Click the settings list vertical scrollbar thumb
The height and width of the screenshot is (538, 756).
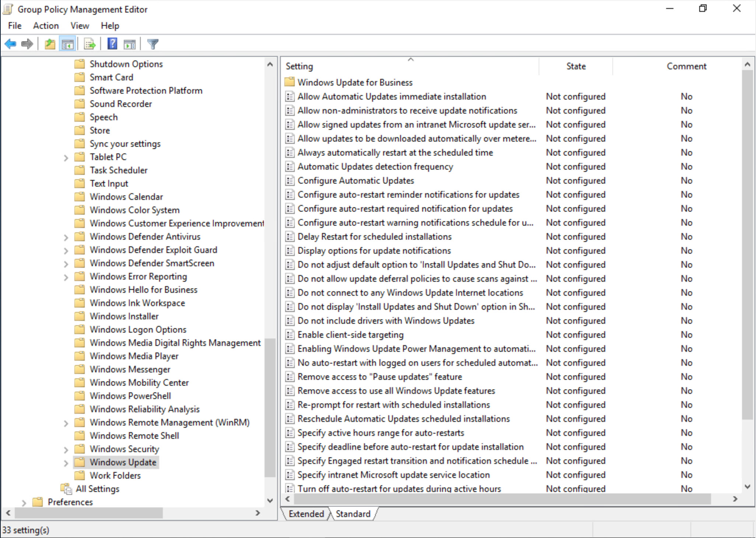[747, 245]
